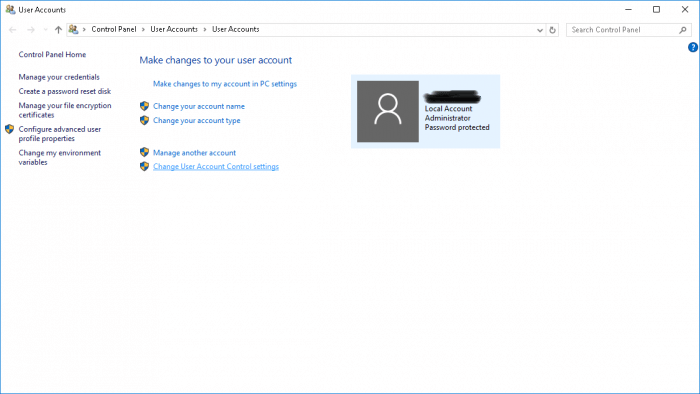Go up one level with up arrow

[58, 30]
